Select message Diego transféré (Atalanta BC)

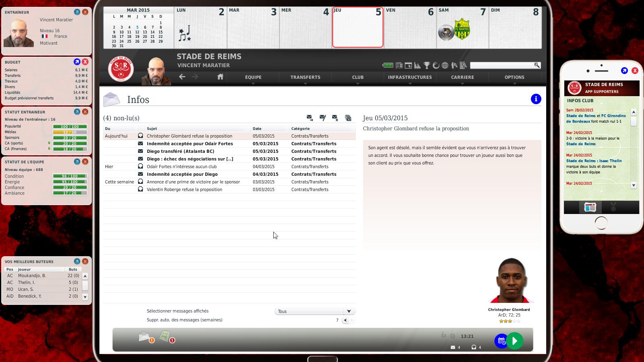click(x=229, y=151)
